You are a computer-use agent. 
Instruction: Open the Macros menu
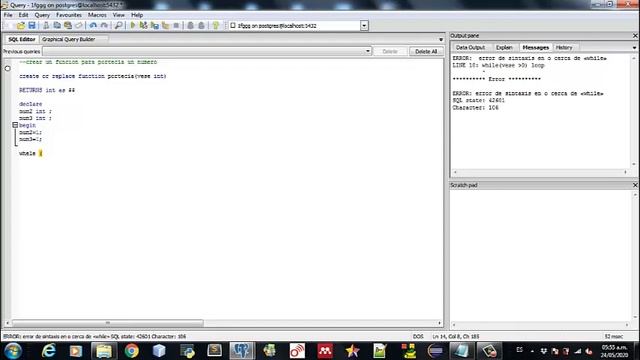tap(97, 15)
